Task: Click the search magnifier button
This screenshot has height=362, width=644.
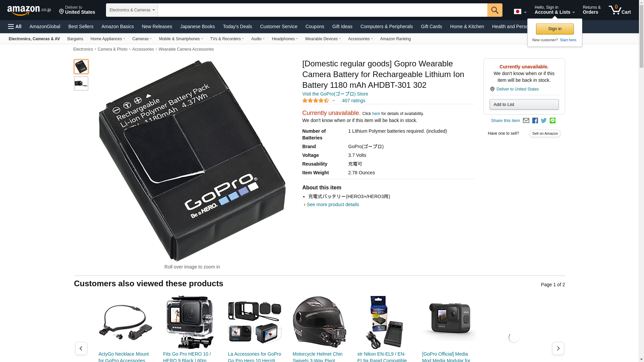Action: point(495,10)
